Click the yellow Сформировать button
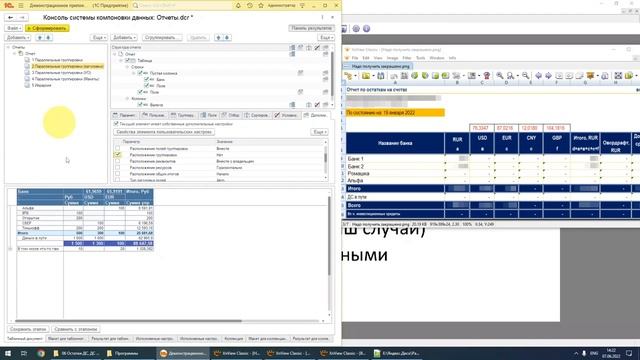Screen dimensions: 640x360 [x=47, y=28]
